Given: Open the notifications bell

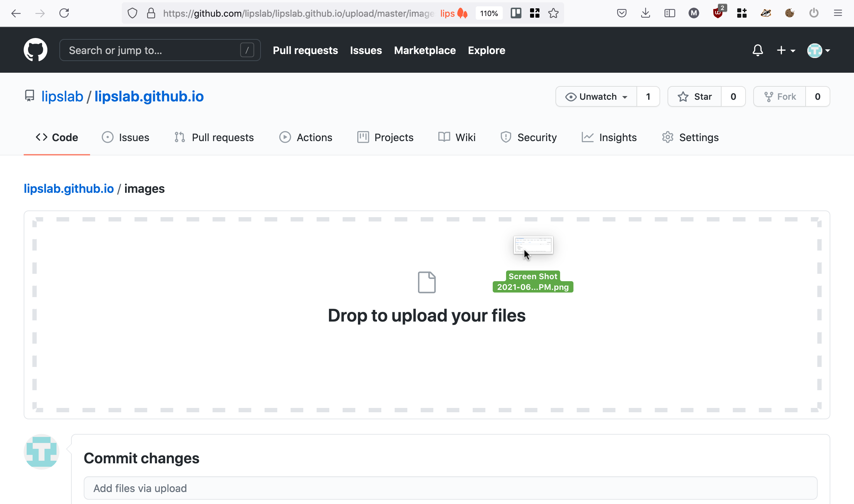Looking at the screenshot, I should (758, 50).
